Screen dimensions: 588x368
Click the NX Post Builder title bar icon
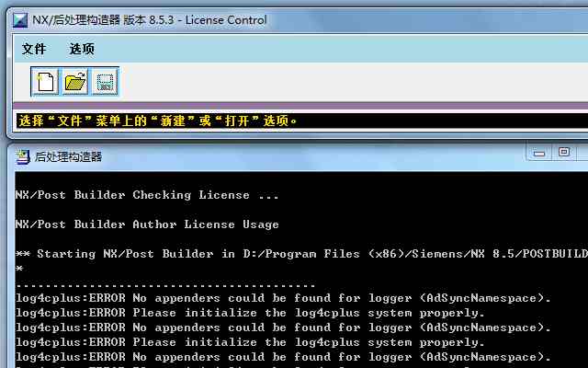point(20,20)
